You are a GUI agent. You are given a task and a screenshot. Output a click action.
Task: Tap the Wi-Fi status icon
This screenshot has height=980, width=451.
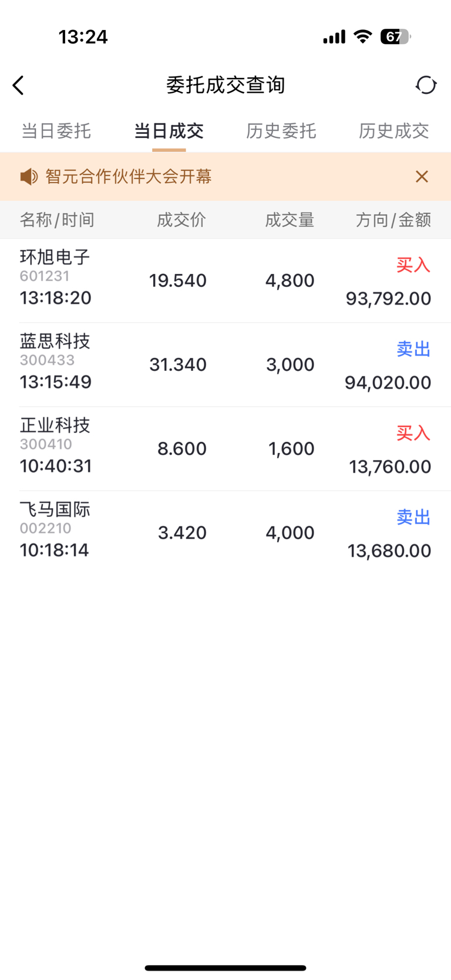363,37
